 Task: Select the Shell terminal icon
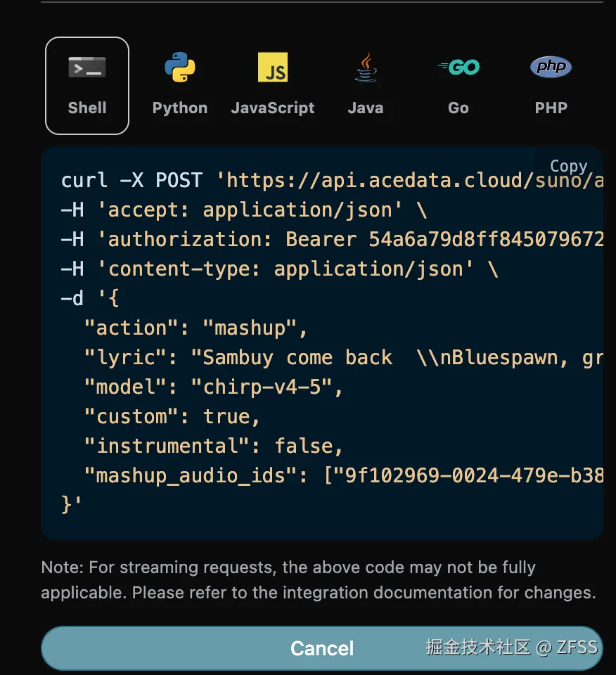(x=87, y=67)
